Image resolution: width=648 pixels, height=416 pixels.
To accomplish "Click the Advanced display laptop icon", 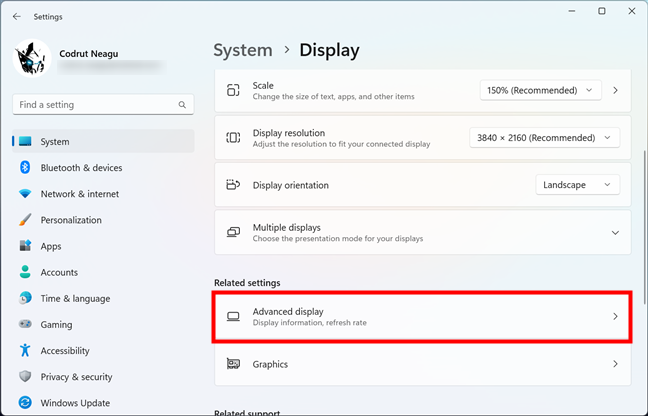I will tap(233, 316).
